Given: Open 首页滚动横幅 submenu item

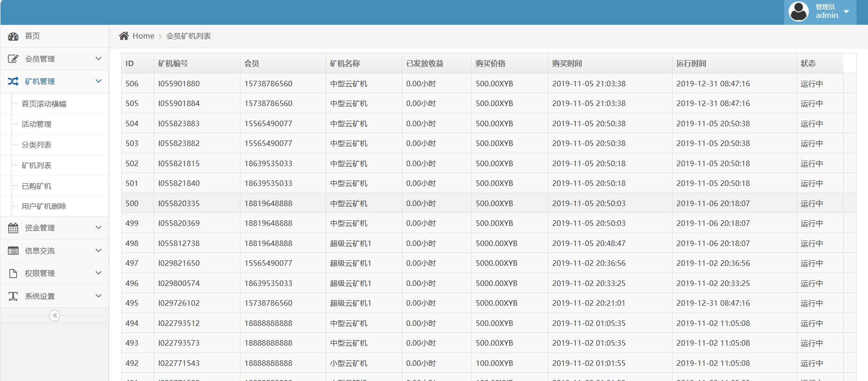Looking at the screenshot, I should point(44,104).
